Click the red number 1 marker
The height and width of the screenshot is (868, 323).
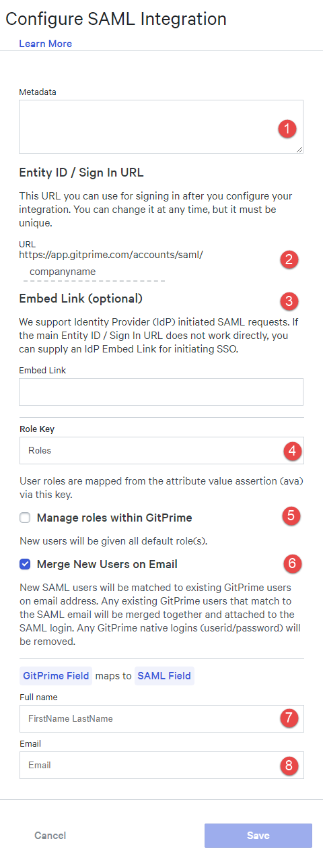(287, 128)
